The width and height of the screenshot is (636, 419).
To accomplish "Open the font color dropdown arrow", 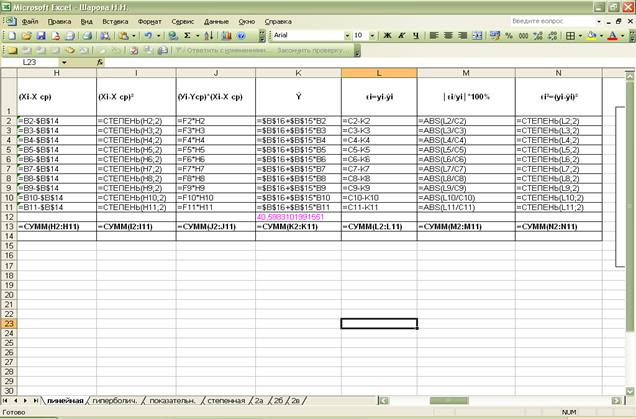I will coord(622,36).
